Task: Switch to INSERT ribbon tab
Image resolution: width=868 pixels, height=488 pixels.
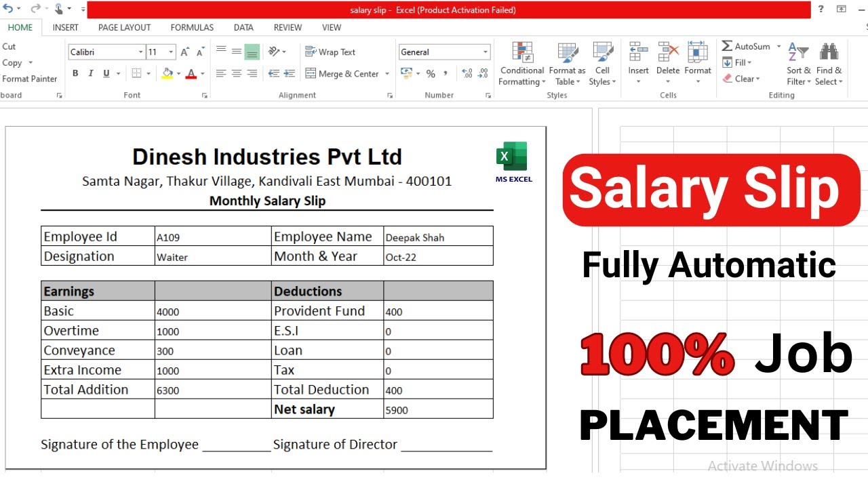Action: (65, 28)
